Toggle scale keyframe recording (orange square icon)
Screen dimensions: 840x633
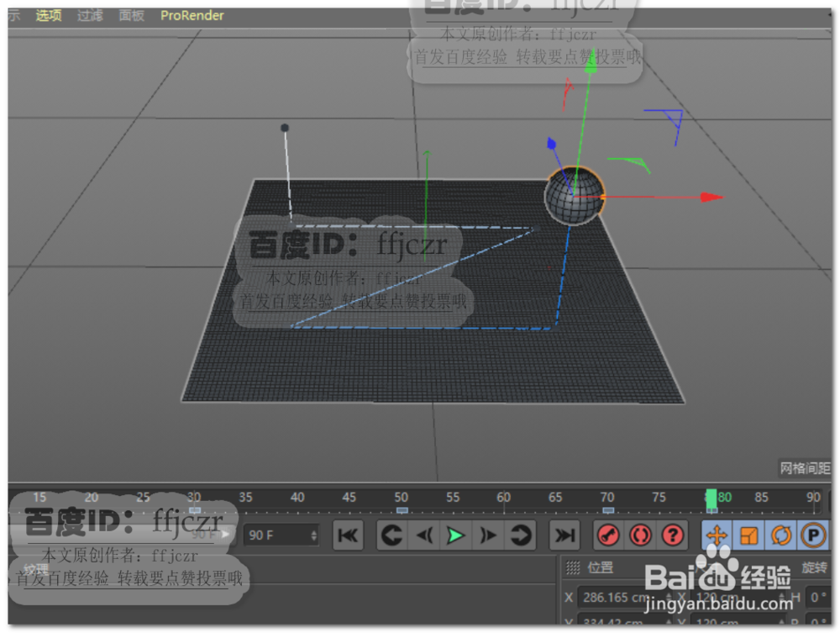749,535
